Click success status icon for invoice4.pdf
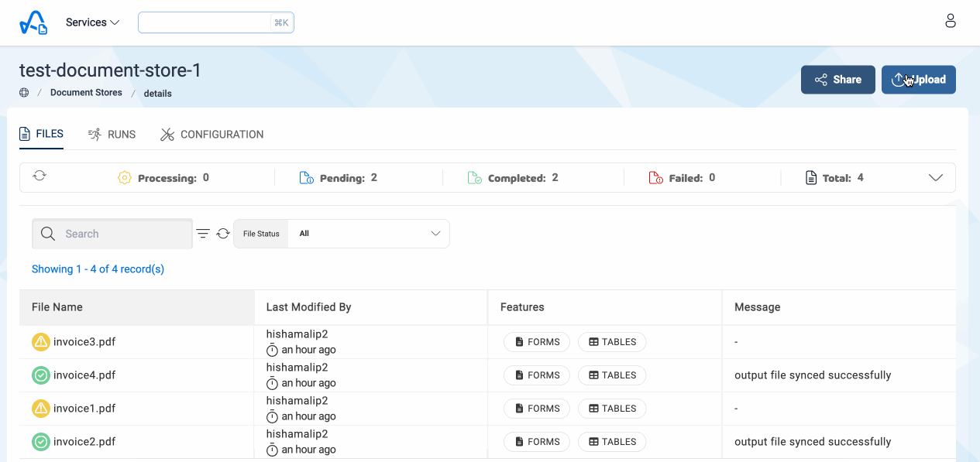The height and width of the screenshot is (462, 980). [41, 375]
